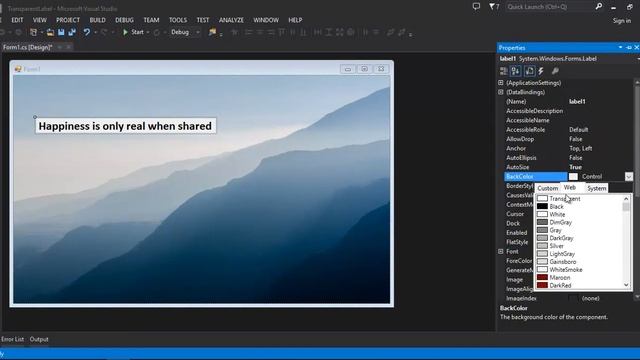Screen dimensions: 640x360
Task: Click the Open File folder icon
Action: (50, 32)
